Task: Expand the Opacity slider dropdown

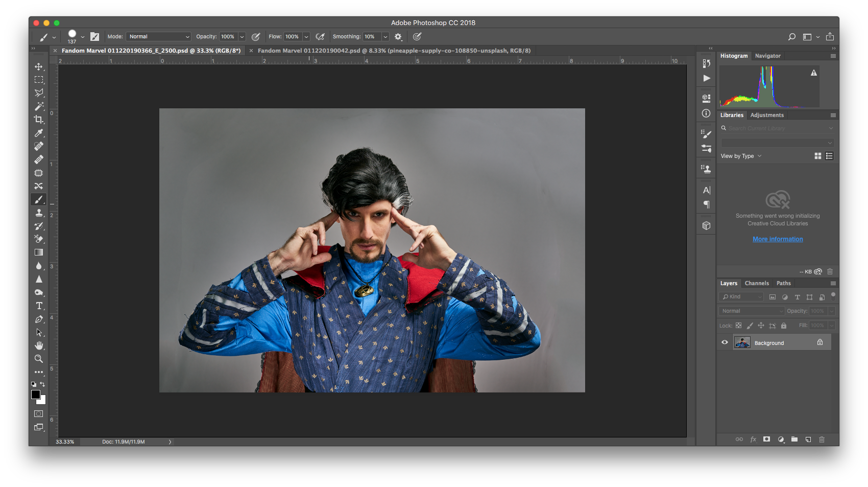Action: (x=242, y=37)
